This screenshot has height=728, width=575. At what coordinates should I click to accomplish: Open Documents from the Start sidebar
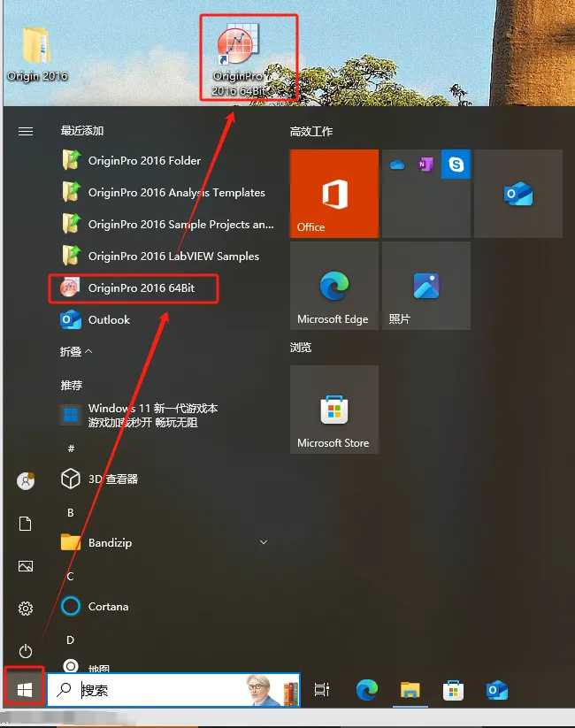(x=26, y=524)
